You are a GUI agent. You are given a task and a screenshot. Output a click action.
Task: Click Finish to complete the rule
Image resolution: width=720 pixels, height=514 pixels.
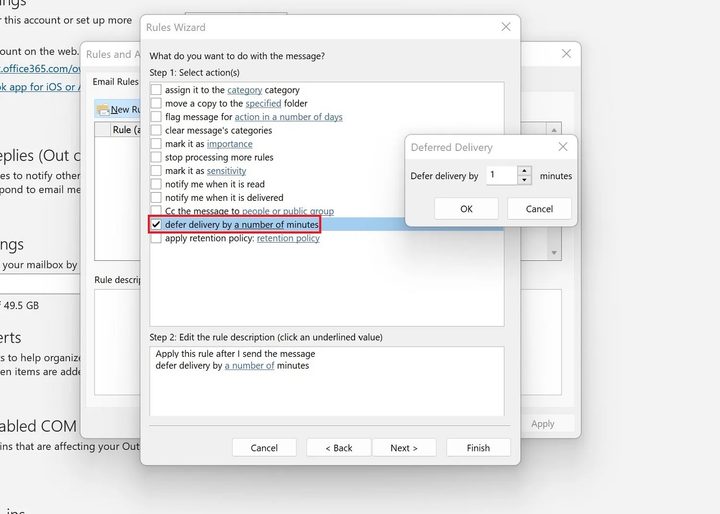click(478, 448)
